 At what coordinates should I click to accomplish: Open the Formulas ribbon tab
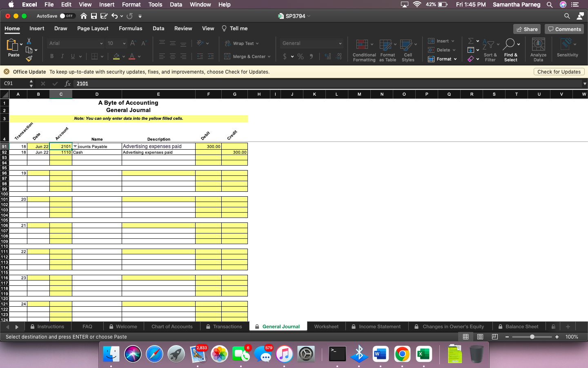coord(131,29)
